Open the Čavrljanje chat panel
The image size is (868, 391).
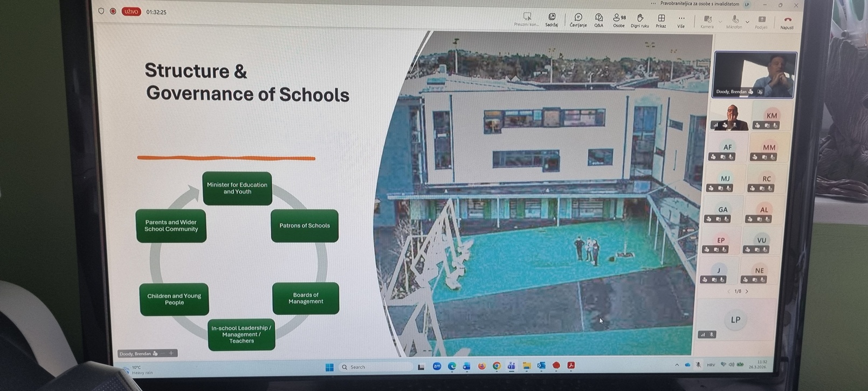click(578, 19)
